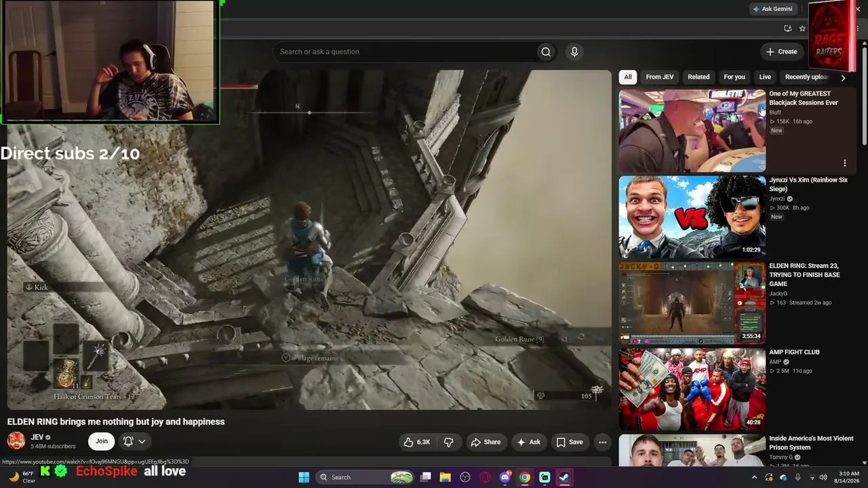Screen dimensions: 868x488
Task: Start voice search with the microphone icon
Action: [574, 52]
